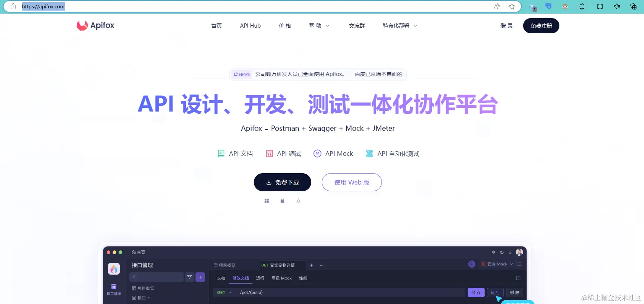Open the 价格 pricing page
Image resolution: width=644 pixels, height=304 pixels.
(285, 26)
